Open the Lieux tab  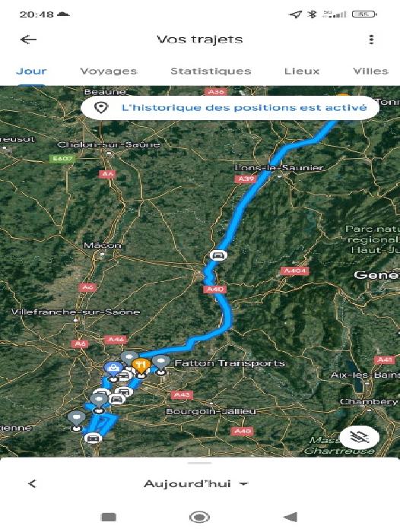[302, 71]
